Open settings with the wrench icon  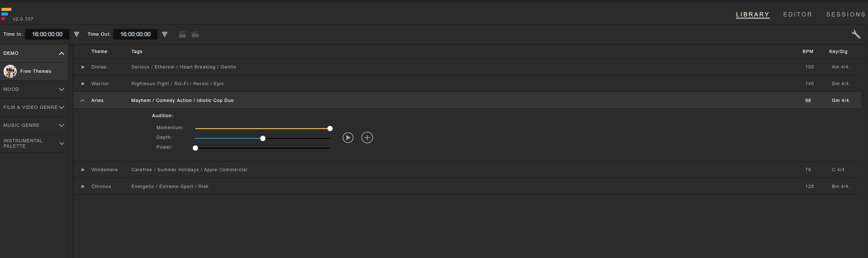(856, 35)
